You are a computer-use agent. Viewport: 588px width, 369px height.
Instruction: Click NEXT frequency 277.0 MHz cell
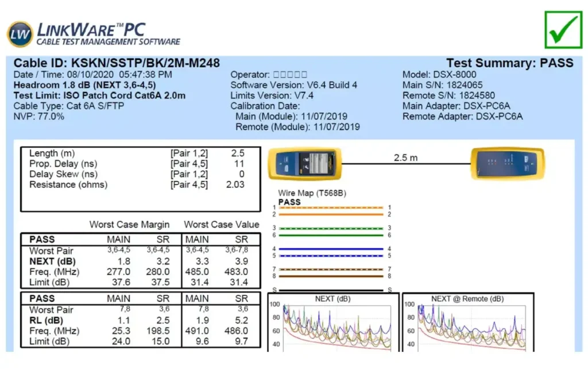tap(118, 272)
